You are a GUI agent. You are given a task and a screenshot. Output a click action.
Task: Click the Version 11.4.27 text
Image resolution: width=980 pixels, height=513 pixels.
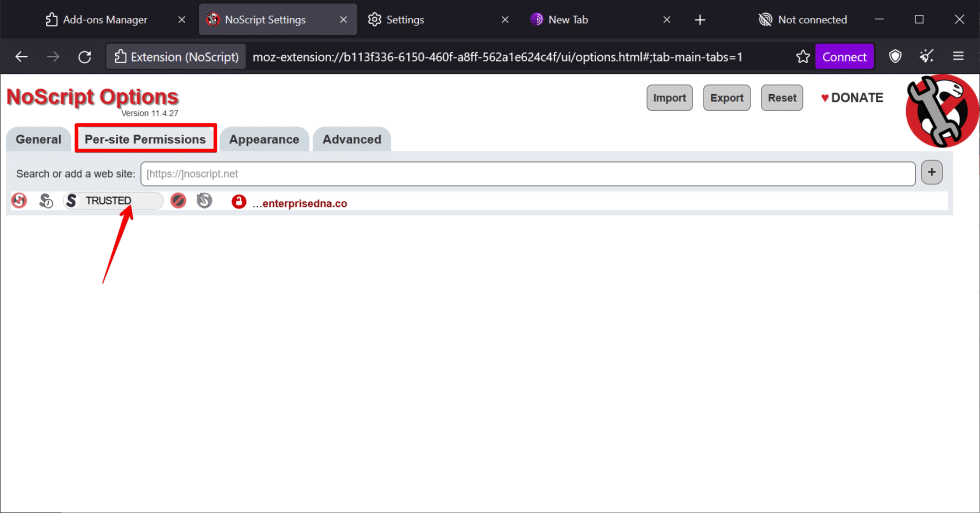(x=150, y=113)
